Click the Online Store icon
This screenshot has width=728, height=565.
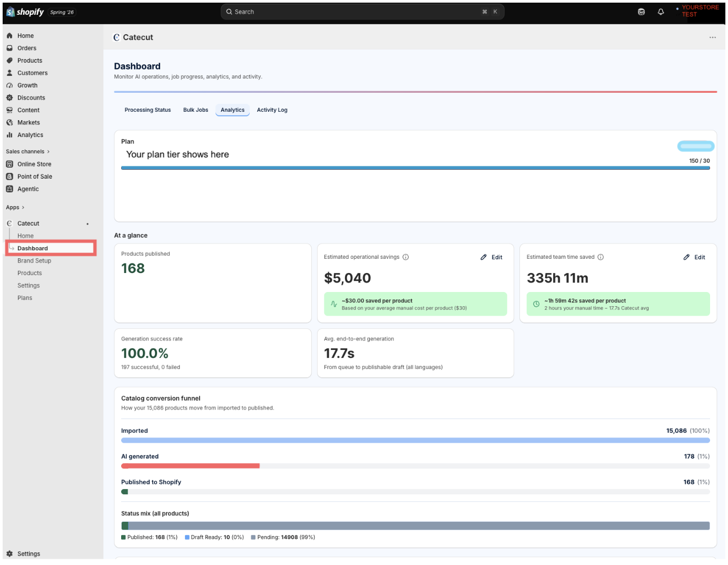pyautogui.click(x=9, y=164)
